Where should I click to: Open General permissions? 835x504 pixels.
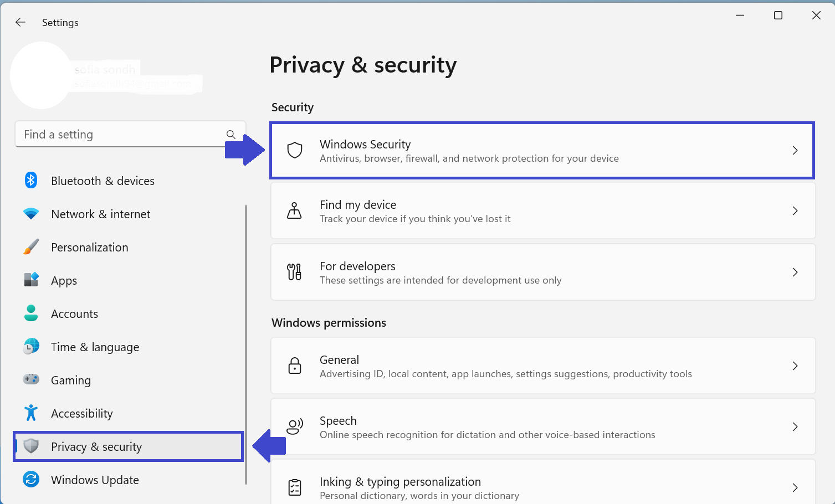coord(543,366)
